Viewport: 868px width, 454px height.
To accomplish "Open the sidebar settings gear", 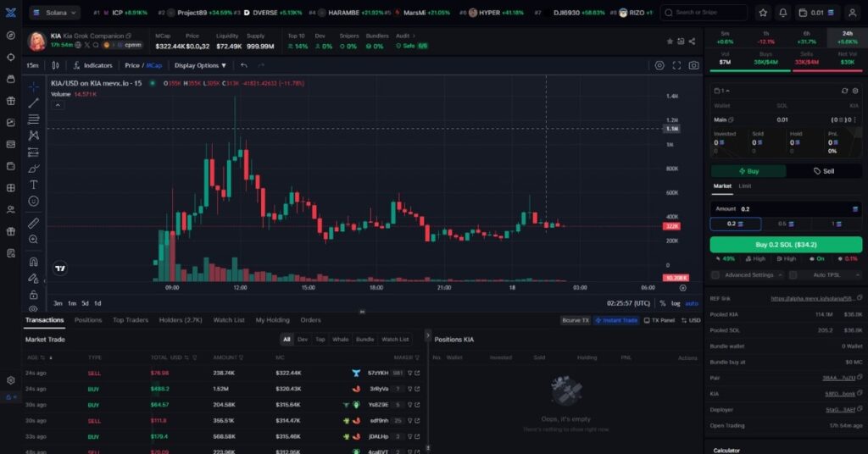I will point(10,380).
